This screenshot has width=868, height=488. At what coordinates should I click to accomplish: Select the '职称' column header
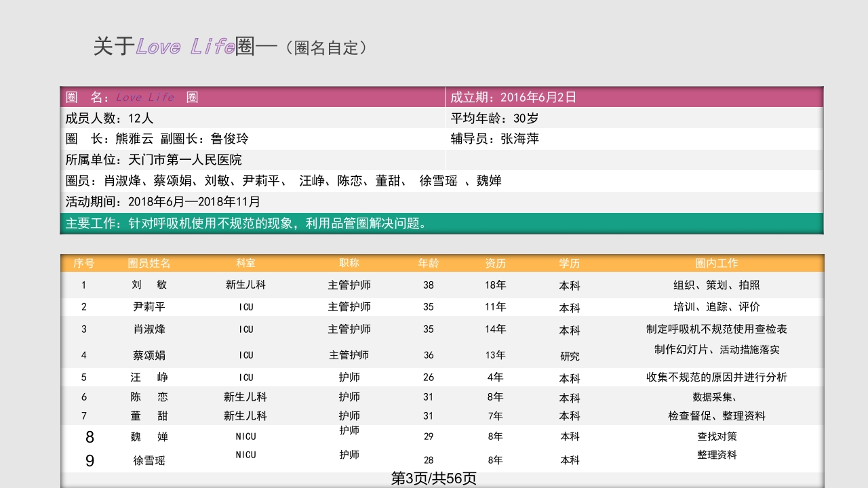347,263
